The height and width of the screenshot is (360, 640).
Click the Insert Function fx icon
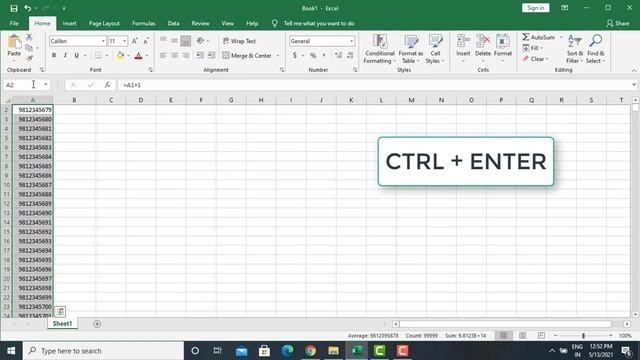[x=107, y=85]
